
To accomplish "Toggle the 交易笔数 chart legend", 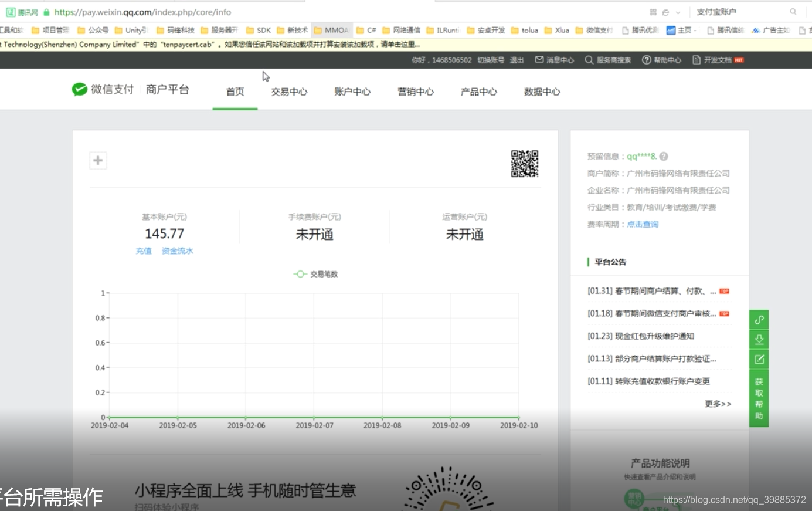I will 315,274.
